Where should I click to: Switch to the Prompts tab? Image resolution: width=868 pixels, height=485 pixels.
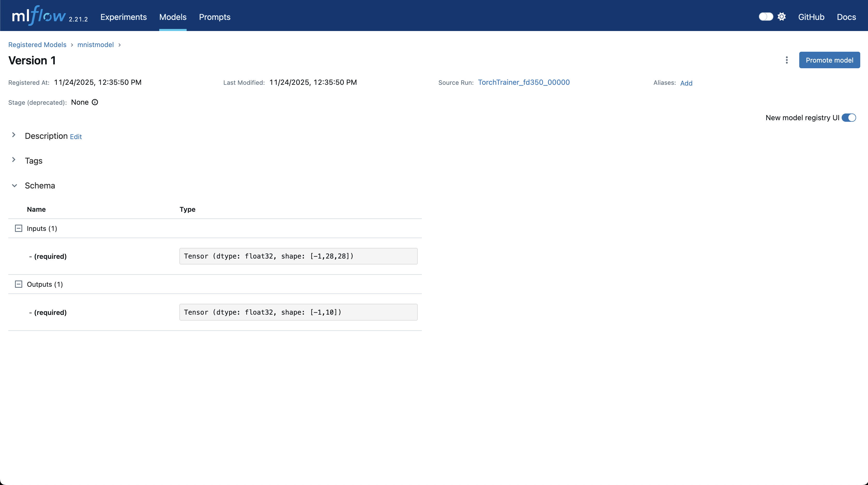point(215,17)
